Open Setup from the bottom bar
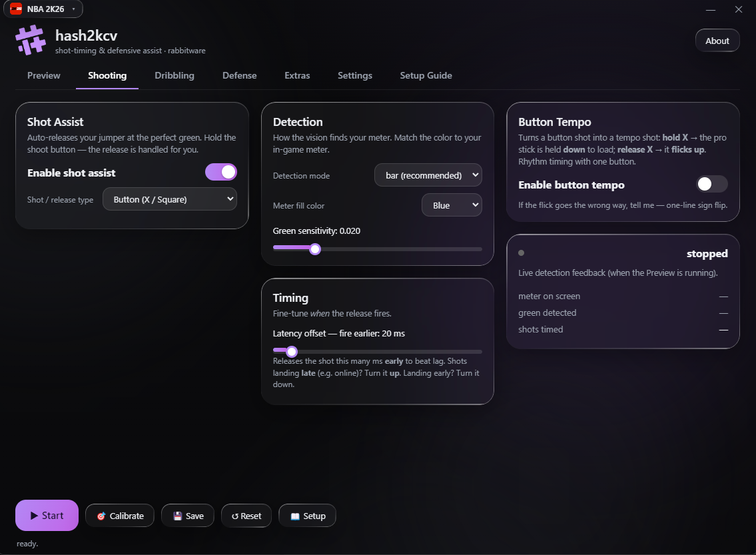The width and height of the screenshot is (756, 555). 308,516
